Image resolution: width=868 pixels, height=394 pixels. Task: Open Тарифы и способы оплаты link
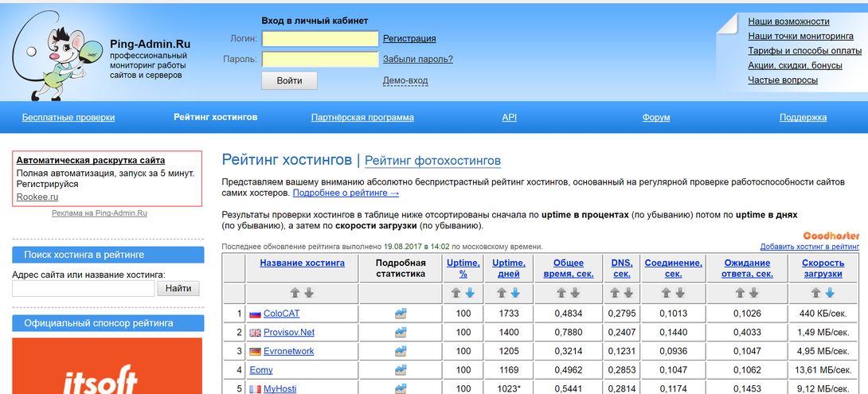pyautogui.click(x=805, y=51)
